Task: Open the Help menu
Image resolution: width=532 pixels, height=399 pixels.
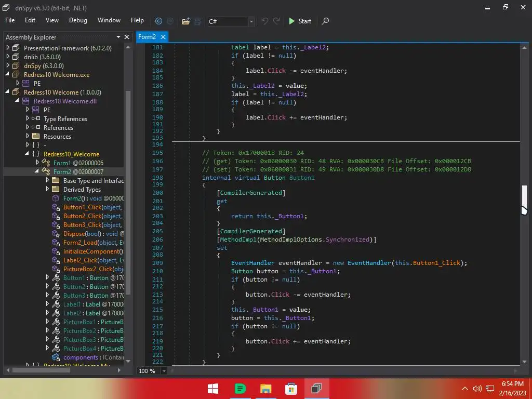Action: point(137,20)
